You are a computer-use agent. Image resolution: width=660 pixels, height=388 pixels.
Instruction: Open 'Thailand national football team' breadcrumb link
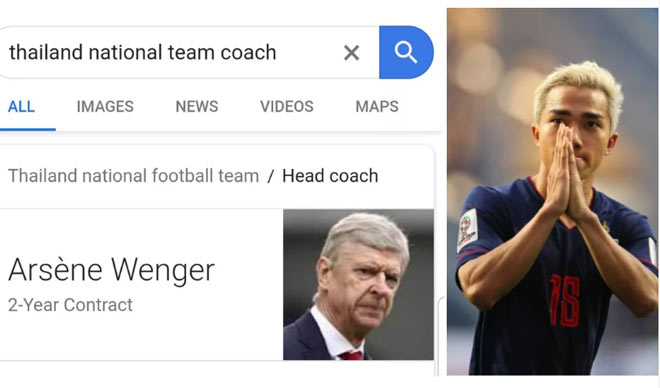coord(133,176)
